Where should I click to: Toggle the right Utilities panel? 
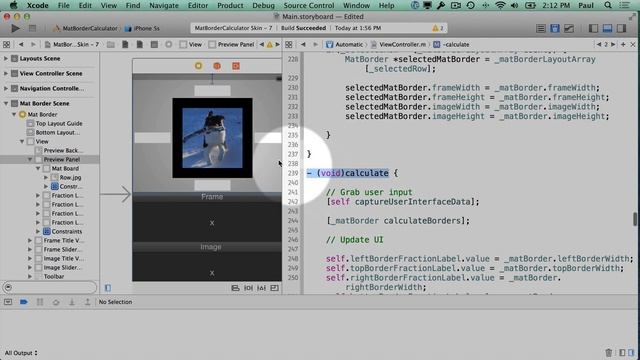(621, 28)
